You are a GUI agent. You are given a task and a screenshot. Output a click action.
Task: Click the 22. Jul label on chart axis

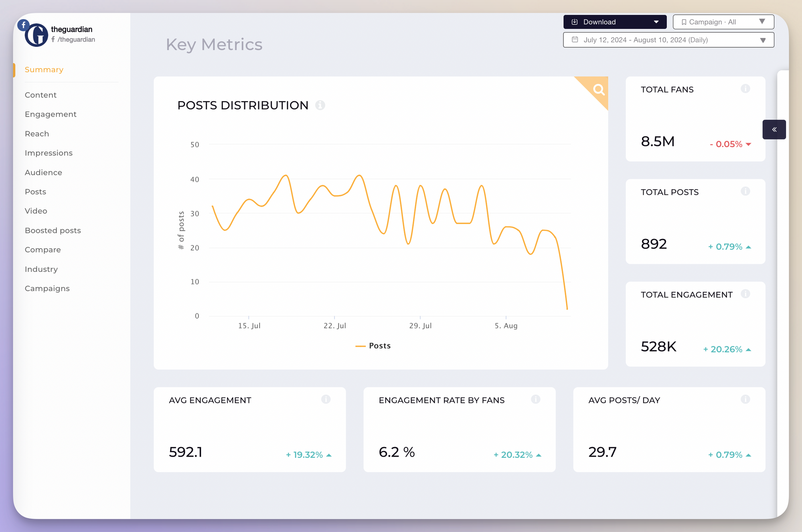point(335,326)
